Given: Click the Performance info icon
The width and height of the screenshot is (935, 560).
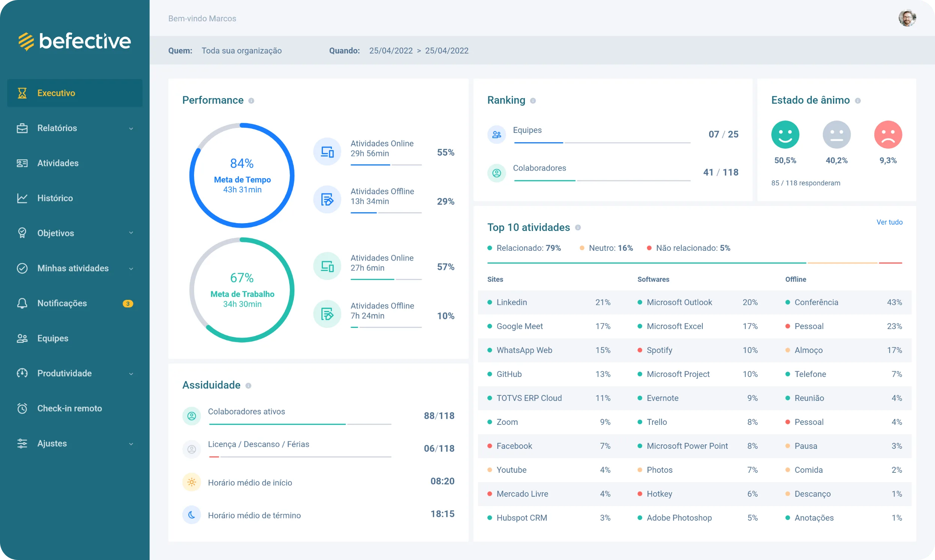Looking at the screenshot, I should (251, 101).
